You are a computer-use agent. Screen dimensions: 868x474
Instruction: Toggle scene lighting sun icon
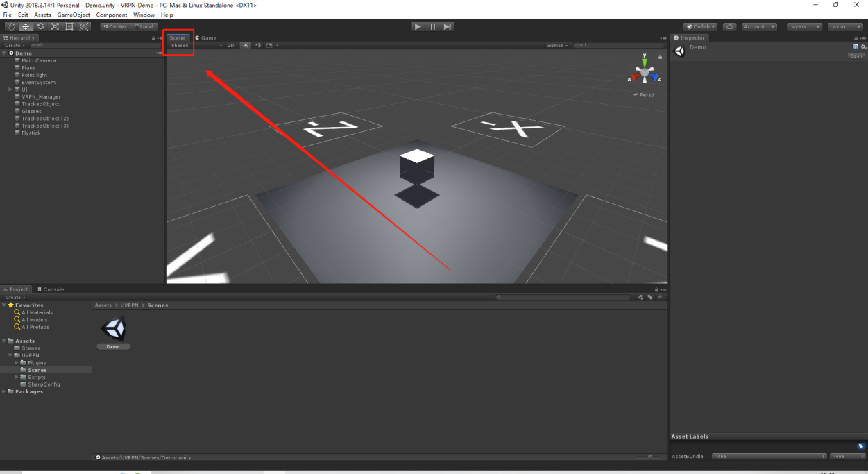[x=245, y=45]
